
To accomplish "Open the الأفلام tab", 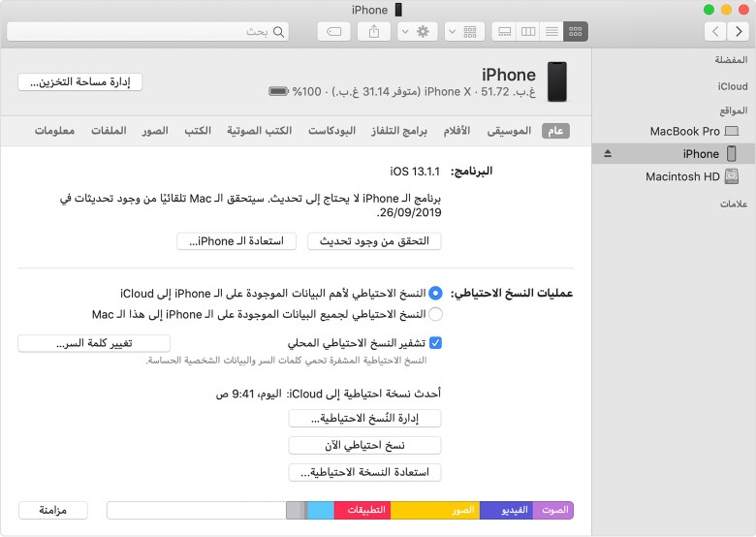I will [457, 131].
